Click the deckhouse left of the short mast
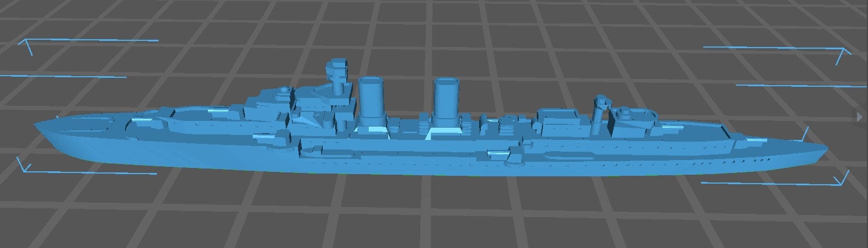 558,118
